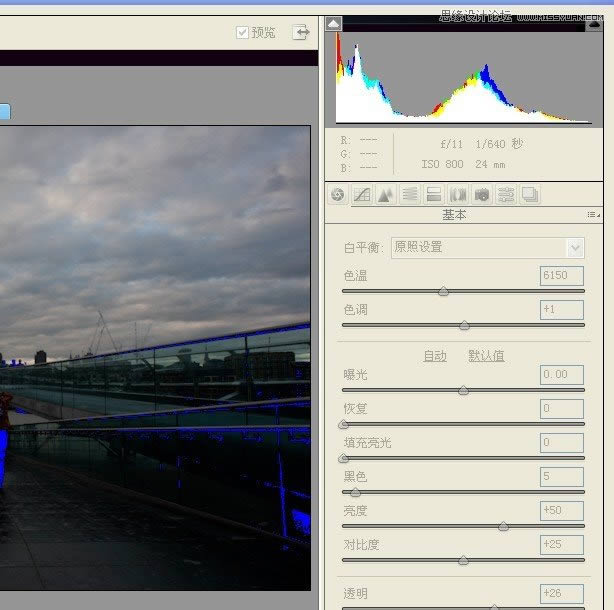Click the 色温 temperature slider handle
The height and width of the screenshot is (610, 614).
tap(443, 292)
